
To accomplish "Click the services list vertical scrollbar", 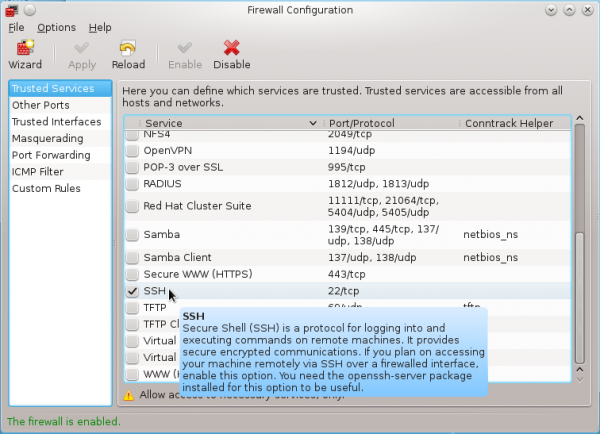I will pos(577,270).
